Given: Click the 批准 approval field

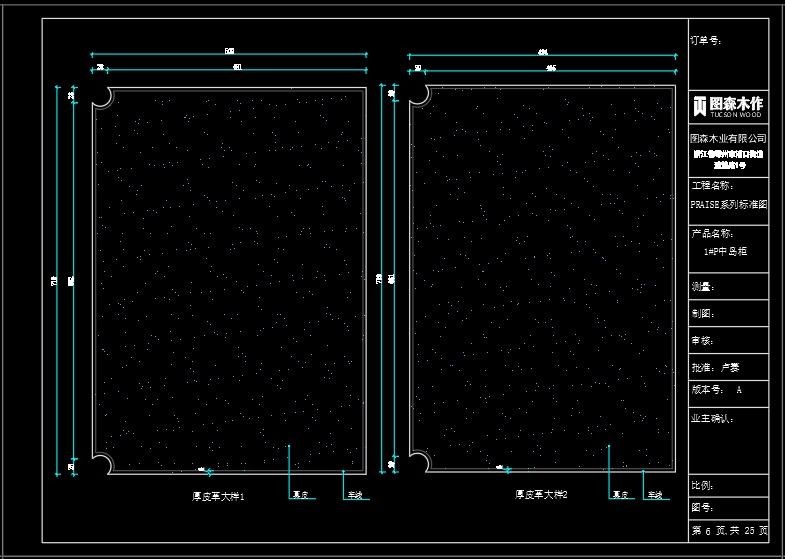Looking at the screenshot, I should click(715, 367).
